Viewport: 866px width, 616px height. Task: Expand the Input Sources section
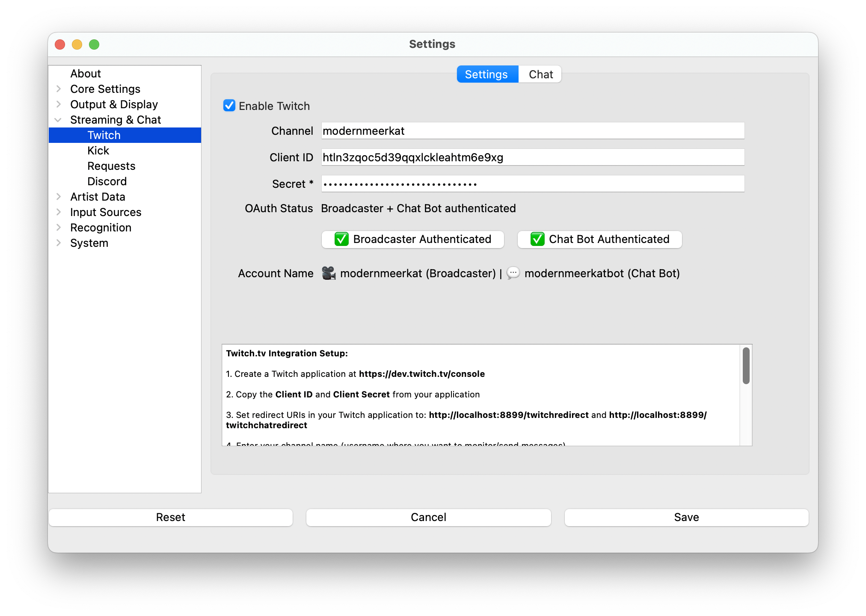(x=59, y=212)
